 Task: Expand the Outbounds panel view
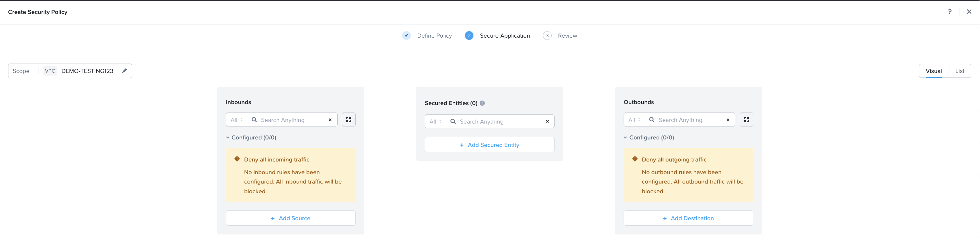pos(746,120)
